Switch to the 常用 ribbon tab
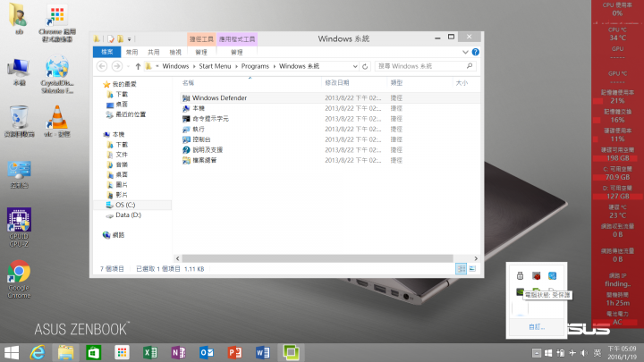Image resolution: width=644 pixels, height=362 pixels. 131,52
